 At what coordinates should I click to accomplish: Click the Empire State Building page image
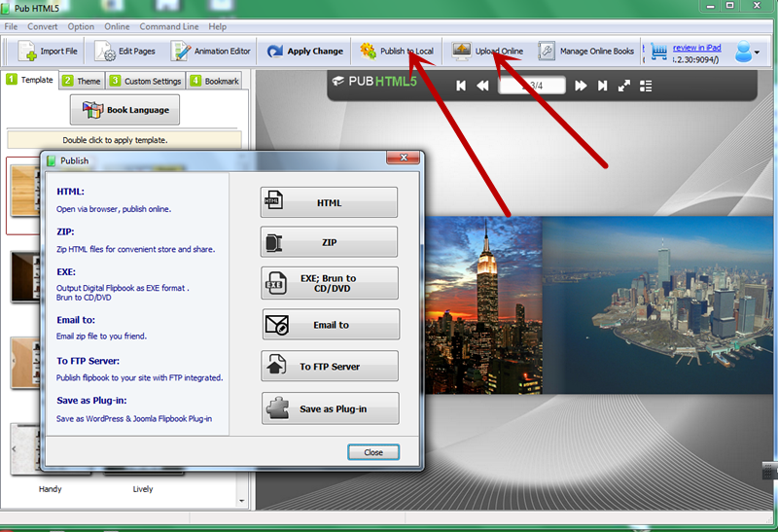point(483,305)
